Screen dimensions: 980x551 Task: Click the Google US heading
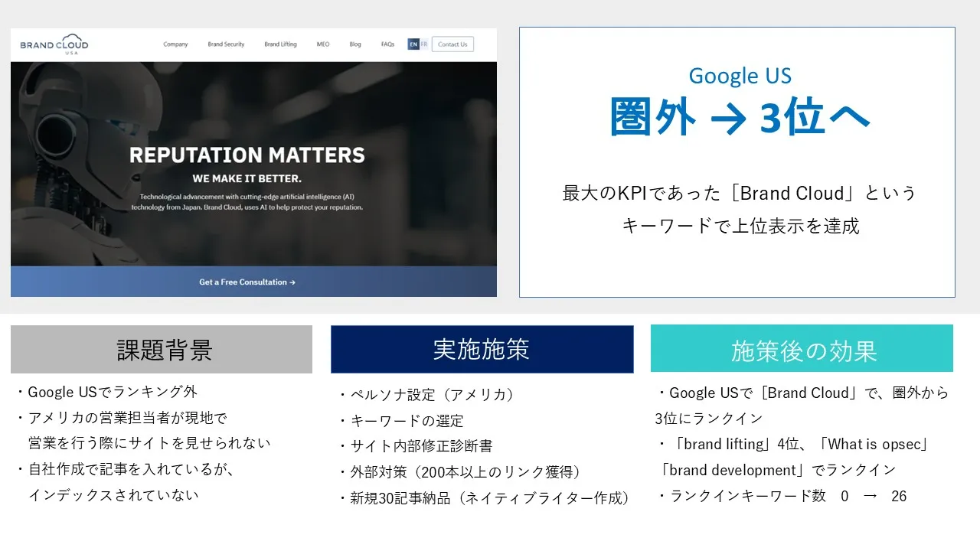[740, 76]
